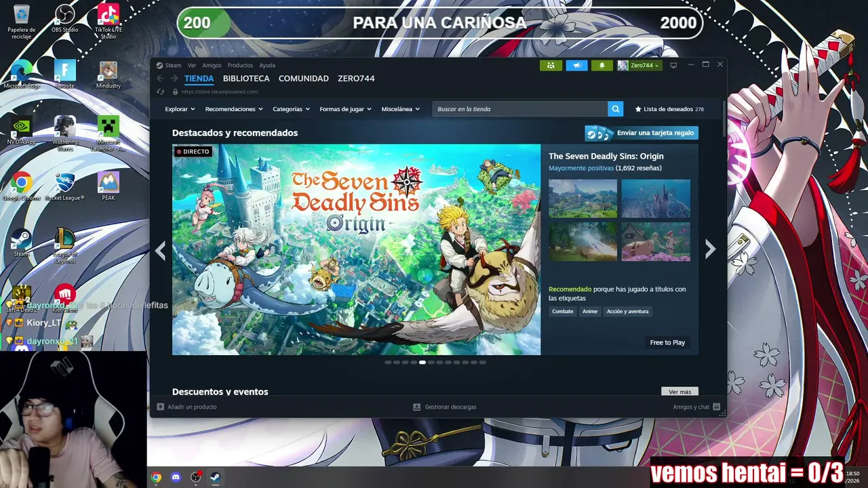Switch to the COMUNIDAD tab
Viewport: 868px width, 488px height.
(304, 79)
